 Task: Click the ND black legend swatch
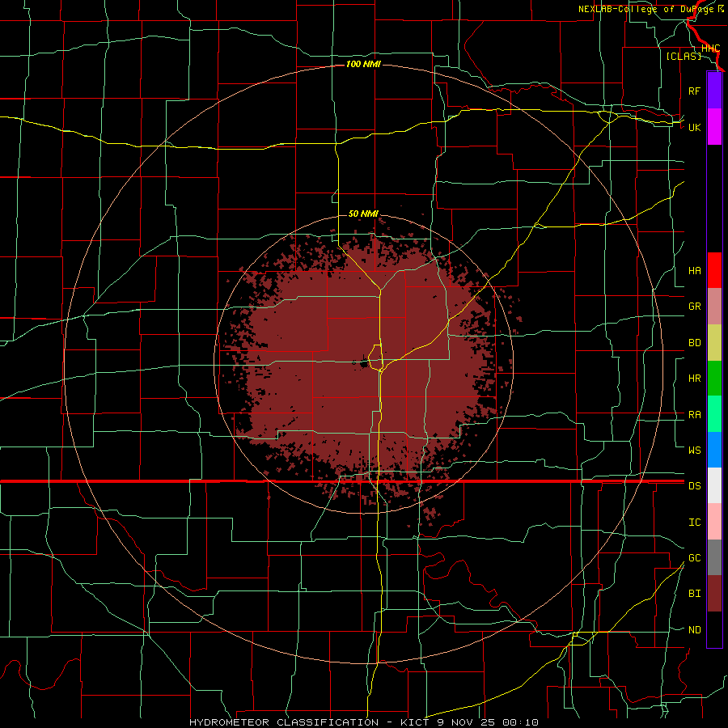(x=714, y=629)
